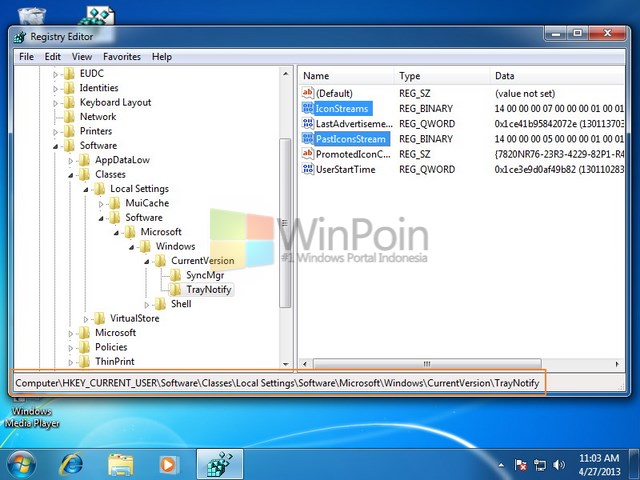
Task: Launch Internet Explorer from taskbar
Action: pyautogui.click(x=72, y=464)
